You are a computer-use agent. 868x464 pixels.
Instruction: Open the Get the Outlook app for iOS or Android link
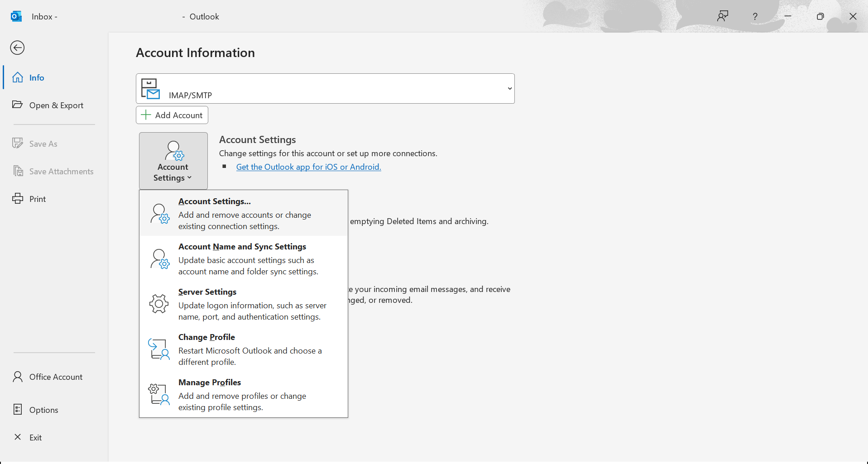(309, 167)
